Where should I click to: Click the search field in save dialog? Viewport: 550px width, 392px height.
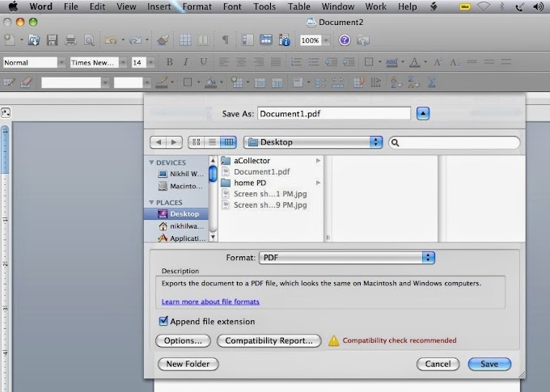[455, 142]
